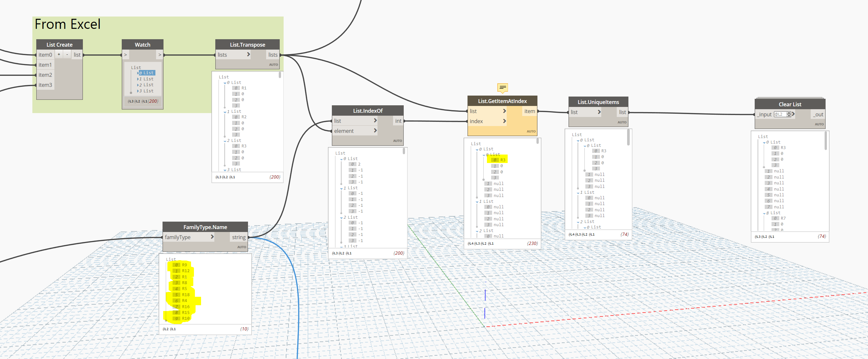Screen dimensions: 868x359
Task: Click the chevron after Clear List @L2 level
Action: click(794, 114)
